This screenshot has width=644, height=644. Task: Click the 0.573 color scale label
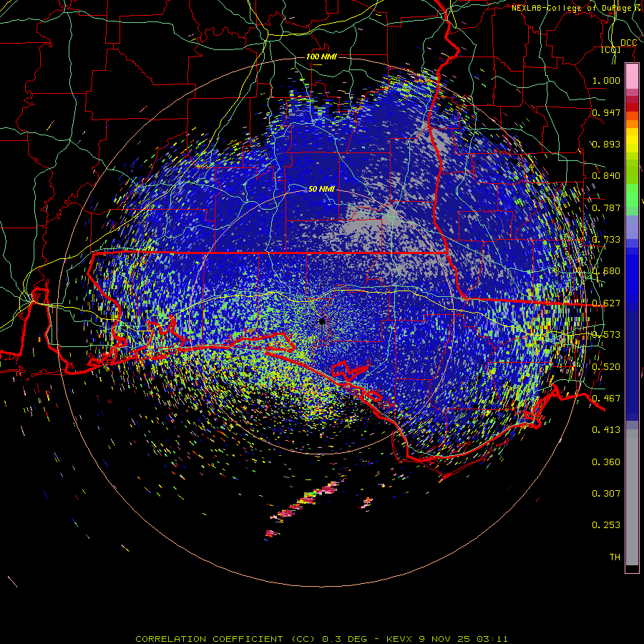[606, 334]
